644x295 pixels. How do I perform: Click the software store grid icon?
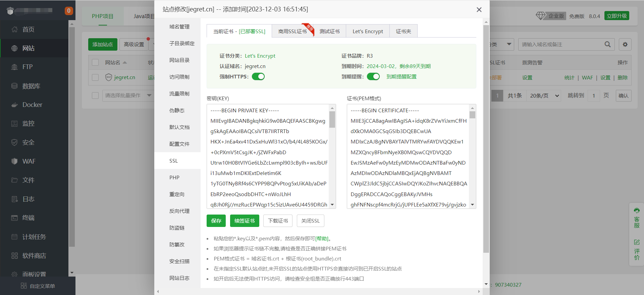(14, 256)
